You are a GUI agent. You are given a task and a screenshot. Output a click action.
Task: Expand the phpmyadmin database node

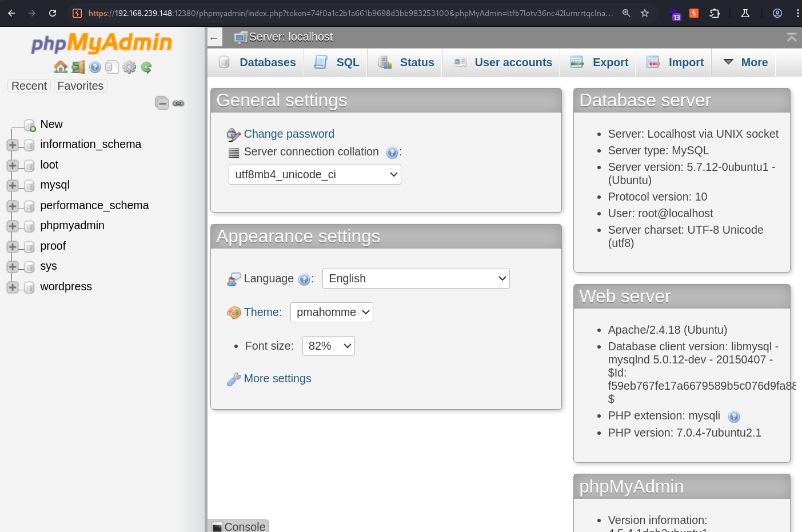pos(13,226)
